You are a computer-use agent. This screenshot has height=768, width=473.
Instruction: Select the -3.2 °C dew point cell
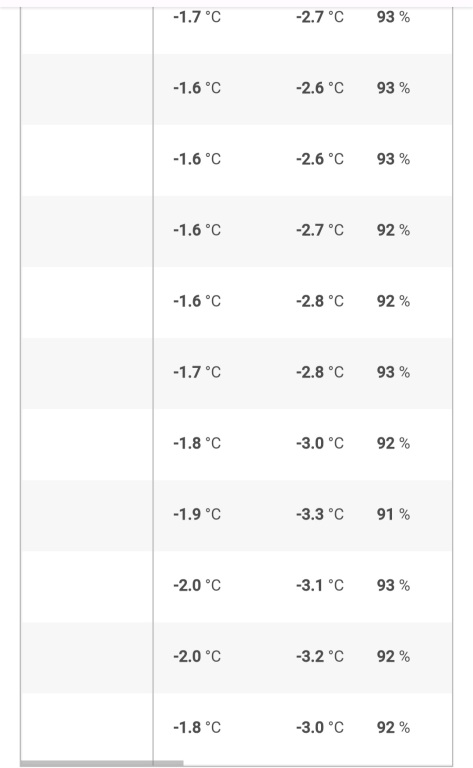tap(320, 656)
